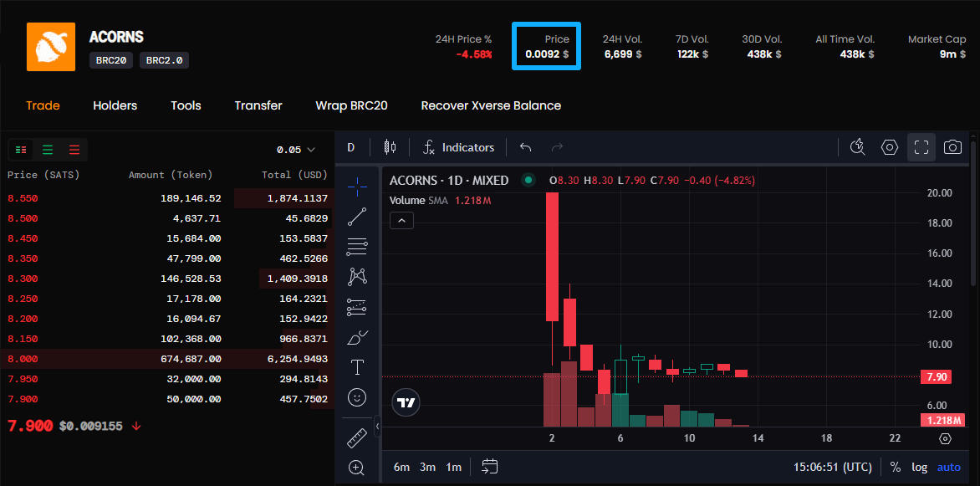The width and height of the screenshot is (980, 486).
Task: Select the 8.550 sell order row price
Action: point(23,198)
